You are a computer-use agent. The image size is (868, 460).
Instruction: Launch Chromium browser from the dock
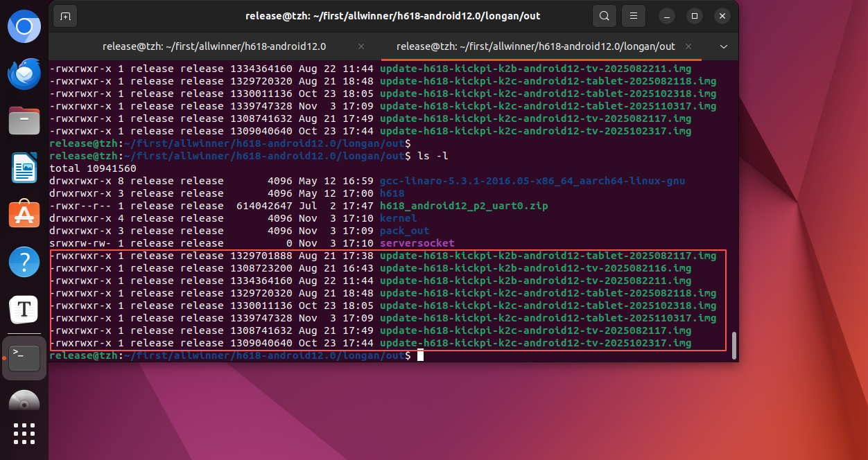tap(24, 27)
